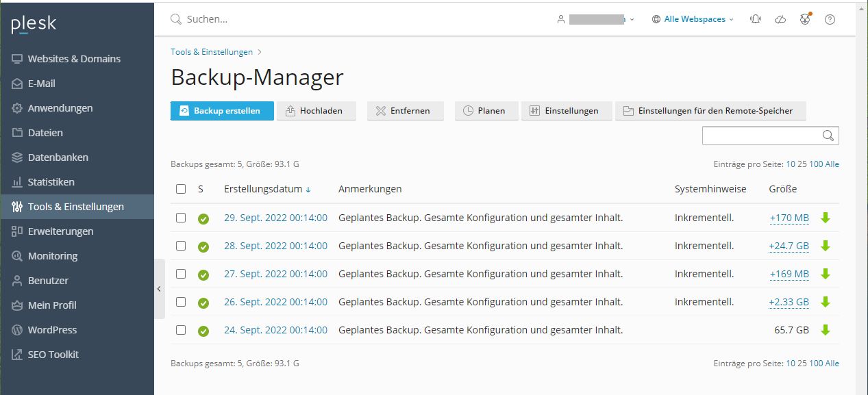The image size is (868, 395).
Task: Download the 29. Sept. 2022 backup via green arrow
Action: 826,218
